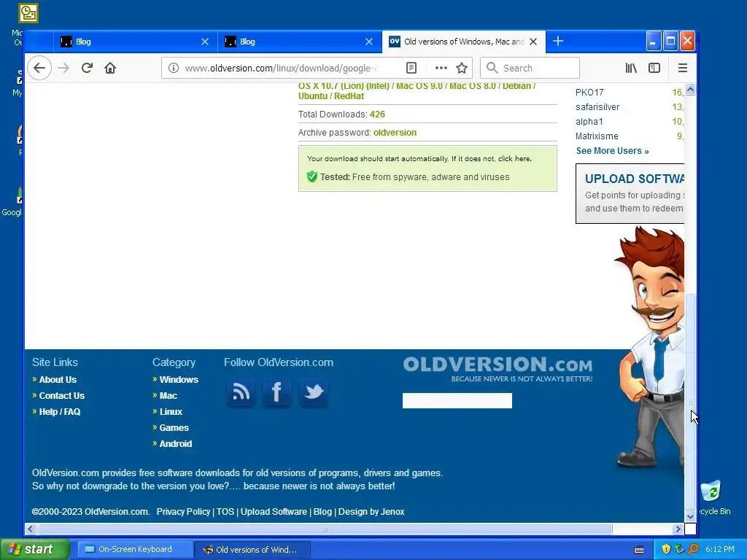The width and height of the screenshot is (747, 560).
Task: Click the forward navigation arrow
Action: 63,68
